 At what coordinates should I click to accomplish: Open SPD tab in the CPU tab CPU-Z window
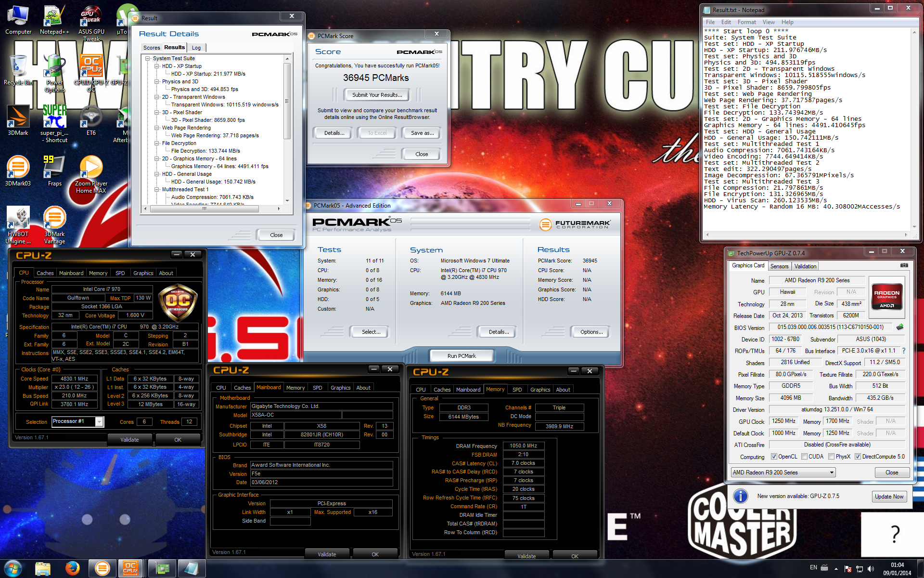[x=120, y=273]
